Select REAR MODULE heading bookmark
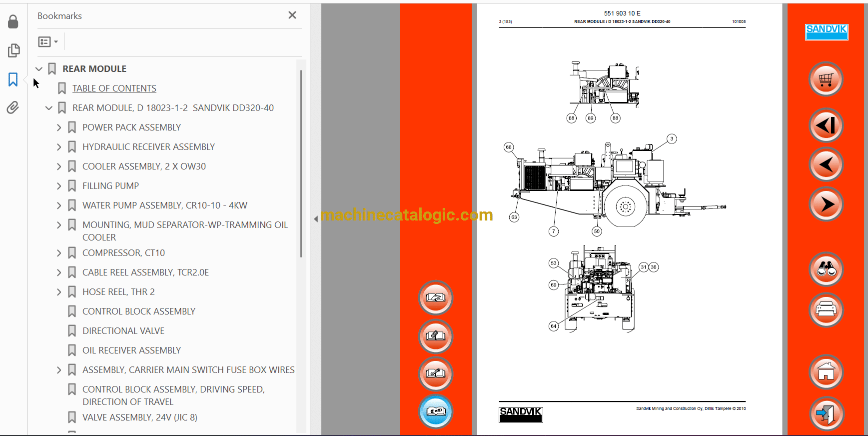 [x=94, y=69]
